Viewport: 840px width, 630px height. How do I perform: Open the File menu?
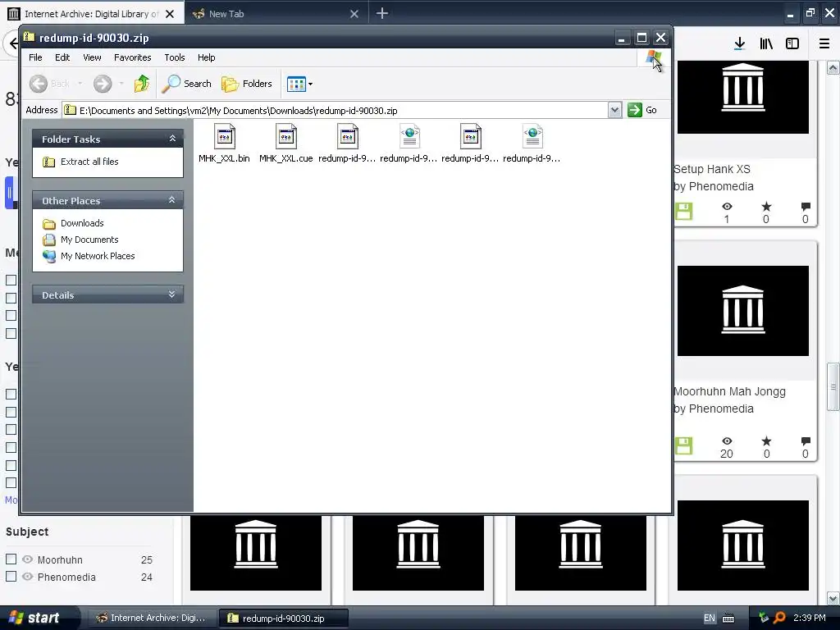tap(35, 57)
